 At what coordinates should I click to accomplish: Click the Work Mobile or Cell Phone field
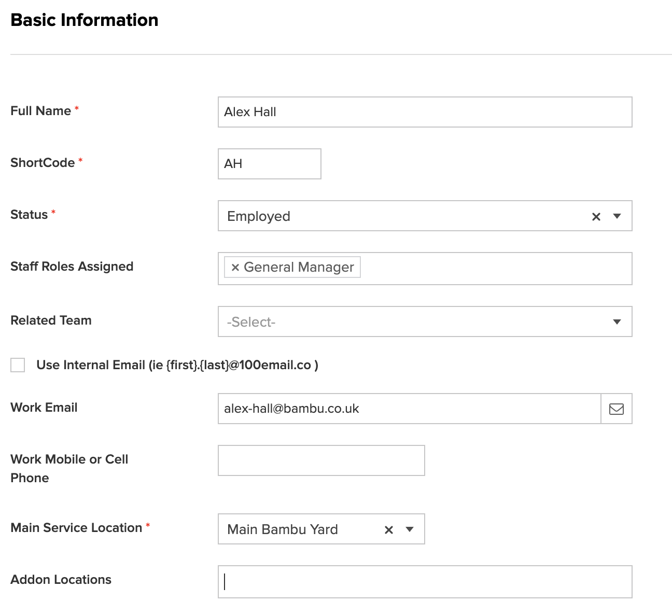[321, 460]
